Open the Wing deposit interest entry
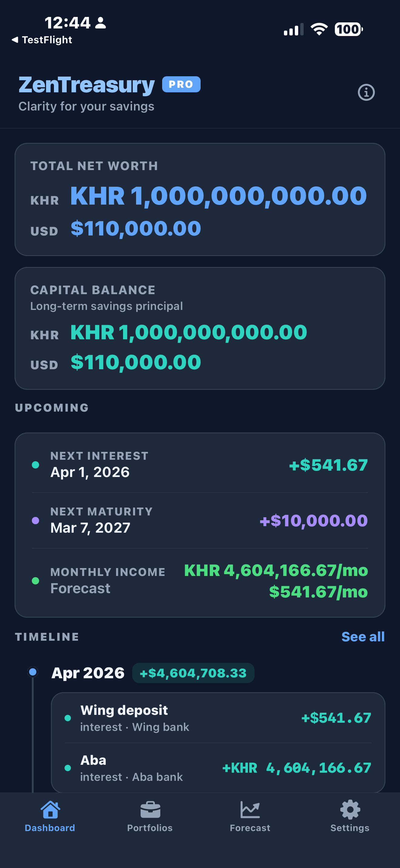The image size is (400, 868). pos(218,718)
